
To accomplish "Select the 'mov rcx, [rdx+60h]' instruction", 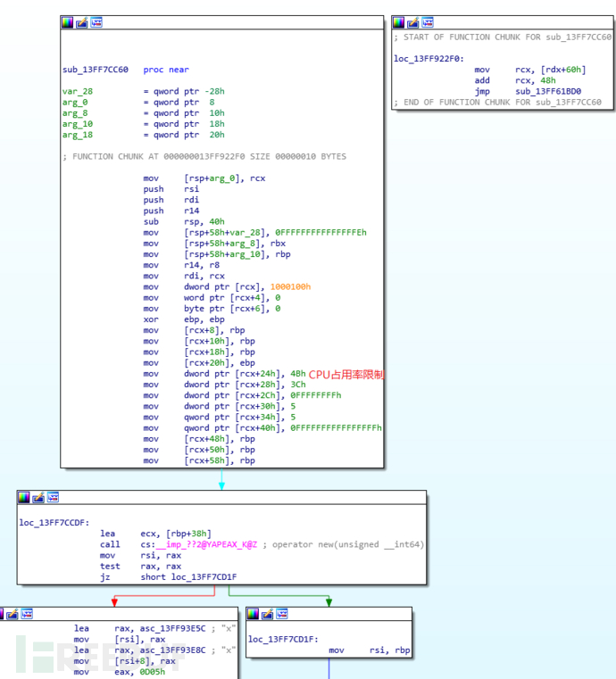I will tap(529, 70).
